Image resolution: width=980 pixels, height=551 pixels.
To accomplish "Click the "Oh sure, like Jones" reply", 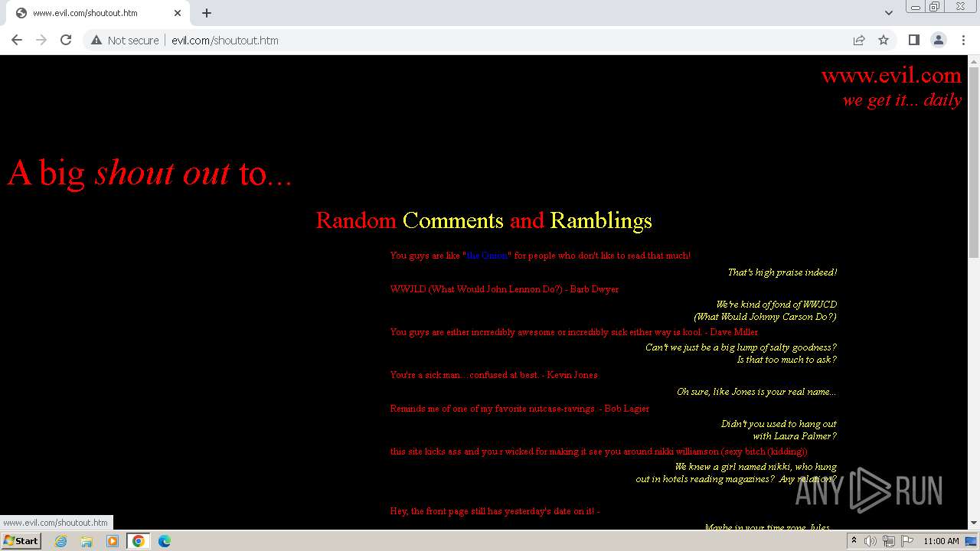I will click(x=756, y=392).
